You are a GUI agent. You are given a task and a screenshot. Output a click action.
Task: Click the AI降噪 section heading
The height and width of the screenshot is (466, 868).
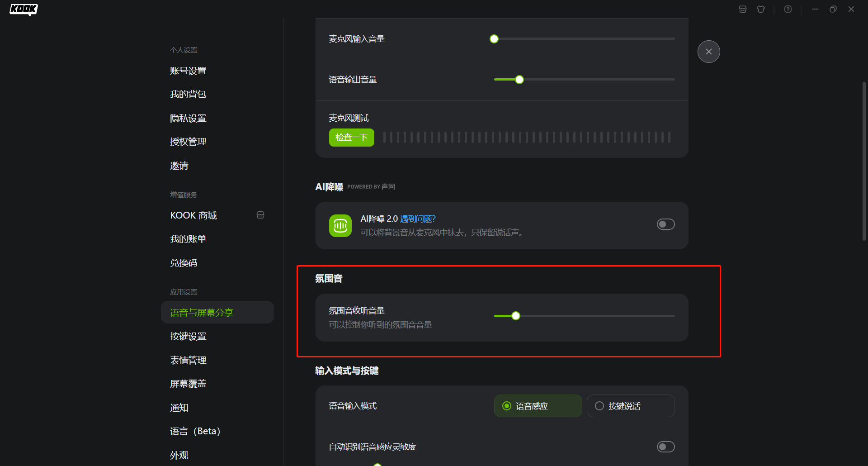329,187
